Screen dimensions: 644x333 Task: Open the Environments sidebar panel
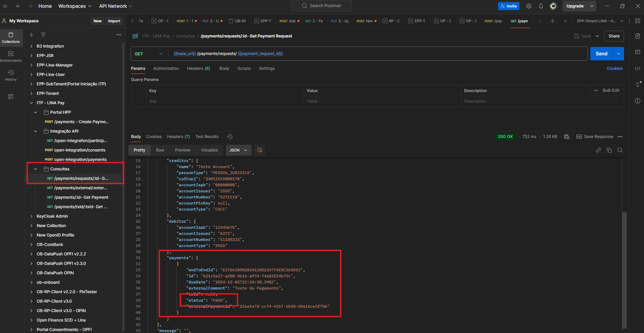[11, 56]
